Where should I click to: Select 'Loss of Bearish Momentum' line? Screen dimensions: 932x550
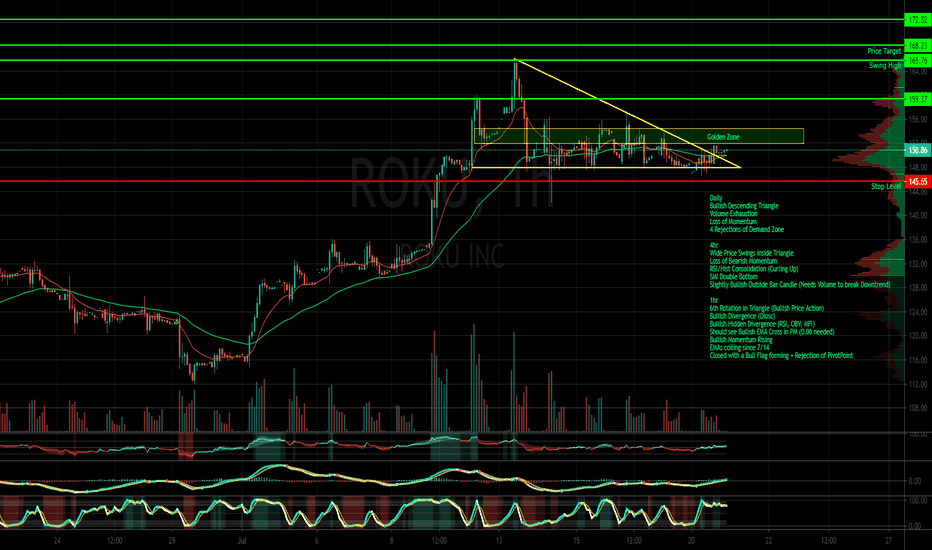coord(743,260)
